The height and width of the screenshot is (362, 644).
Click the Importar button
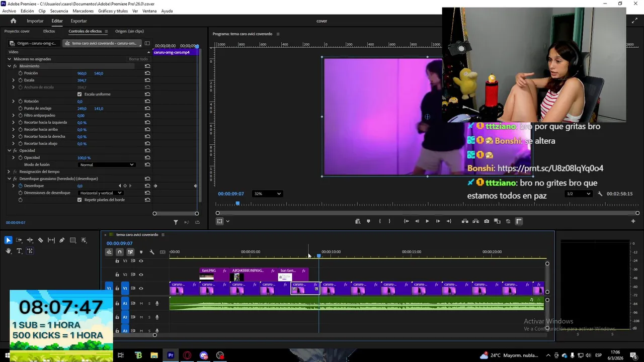(x=35, y=21)
